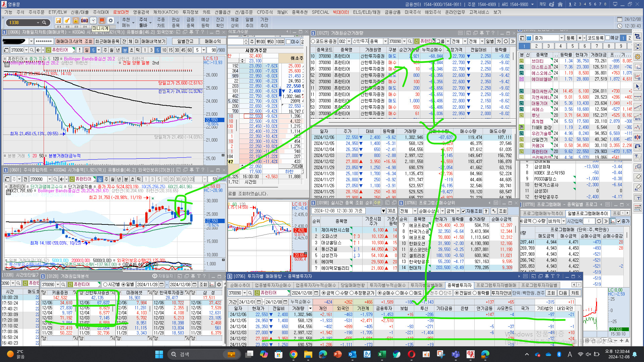The width and height of the screenshot is (644, 362).
Task: Click 코드등록 button in watchlist window
Action: 596,38
